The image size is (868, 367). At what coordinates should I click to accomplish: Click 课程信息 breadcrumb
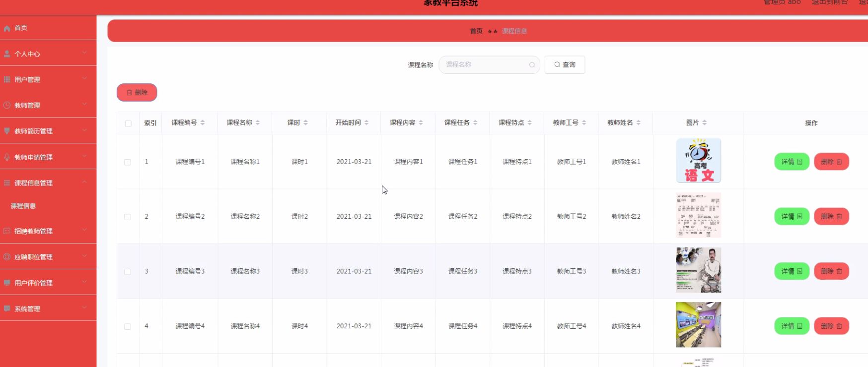point(514,31)
